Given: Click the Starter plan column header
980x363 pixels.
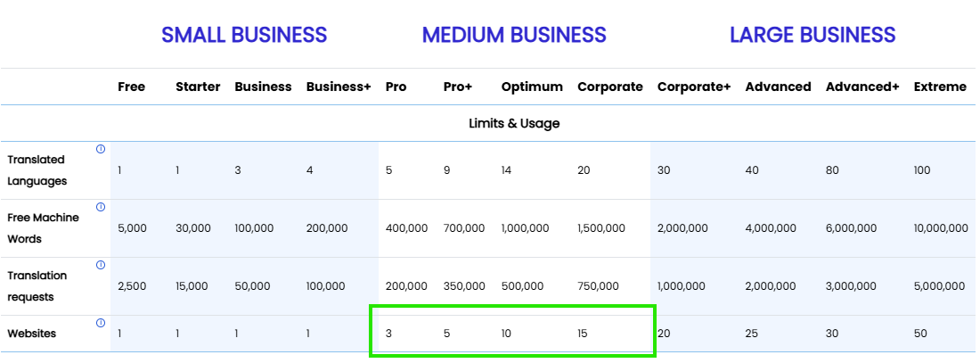Looking at the screenshot, I should pos(198,87).
